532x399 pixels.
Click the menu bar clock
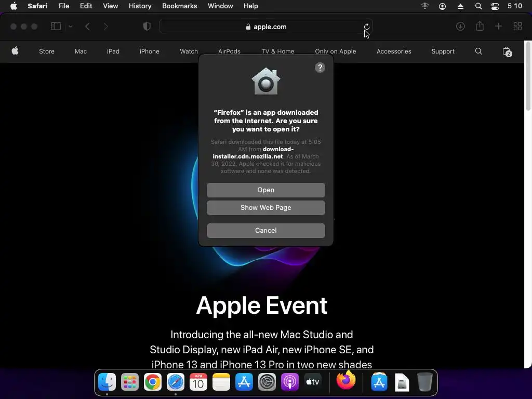(x=515, y=6)
